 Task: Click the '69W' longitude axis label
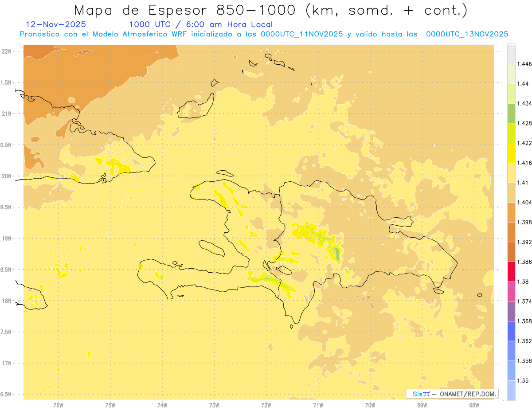(x=422, y=405)
